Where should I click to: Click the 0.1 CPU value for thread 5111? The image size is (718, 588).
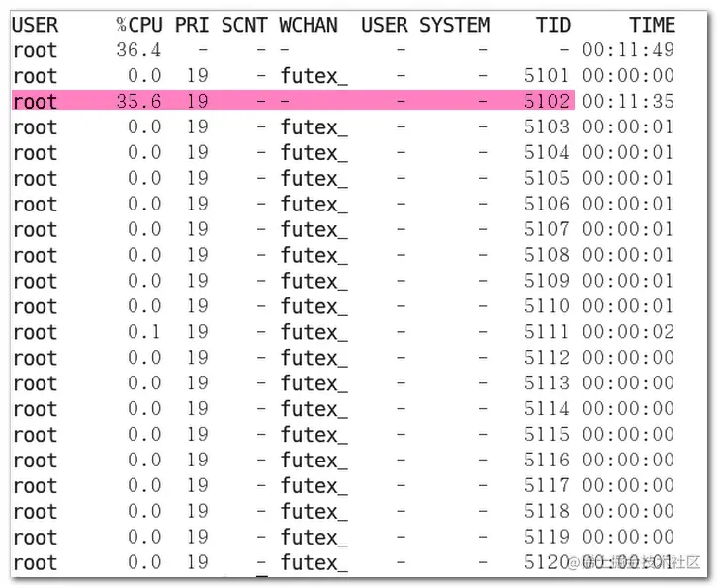pyautogui.click(x=144, y=332)
